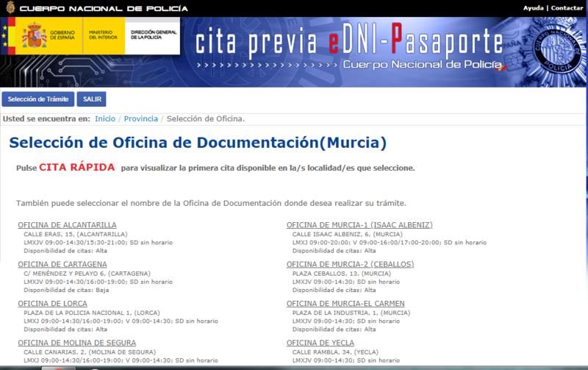Select OFICINA DE MURCIA-2 (CEBALLOS)
Image resolution: width=588 pixels, height=370 pixels.
pyautogui.click(x=351, y=264)
